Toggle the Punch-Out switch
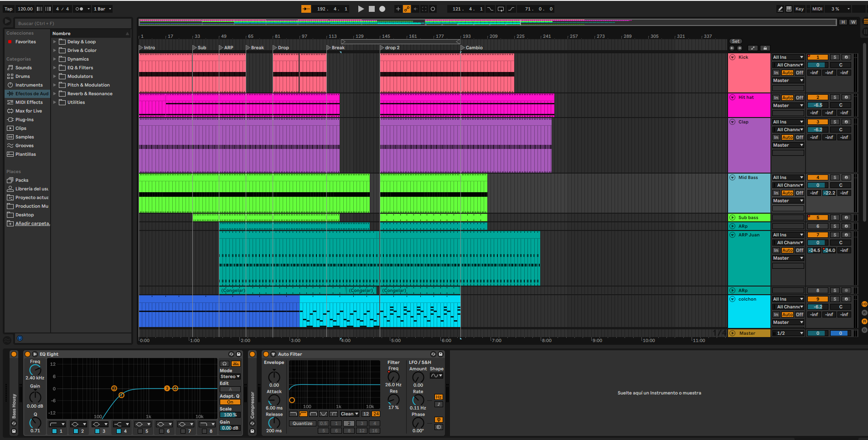 511,9
